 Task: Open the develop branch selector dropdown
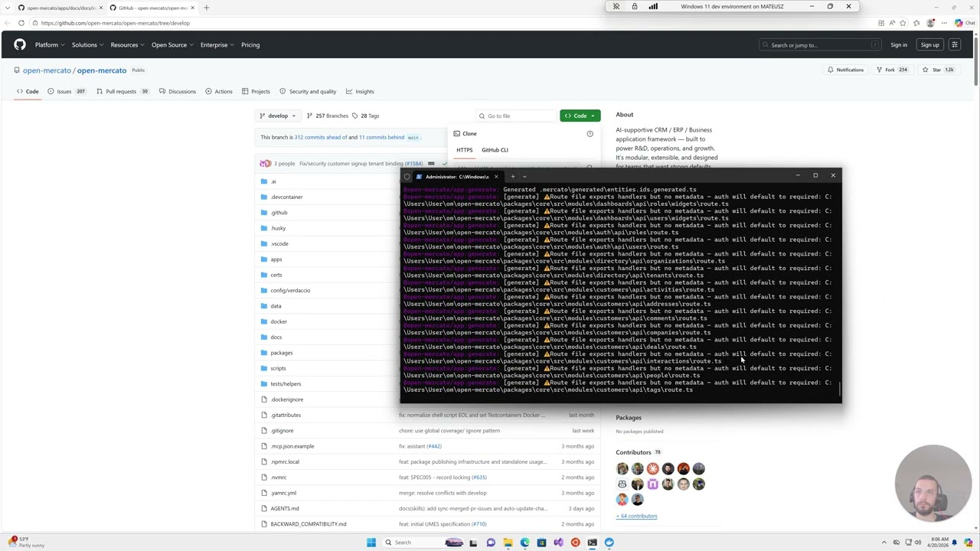coord(278,116)
